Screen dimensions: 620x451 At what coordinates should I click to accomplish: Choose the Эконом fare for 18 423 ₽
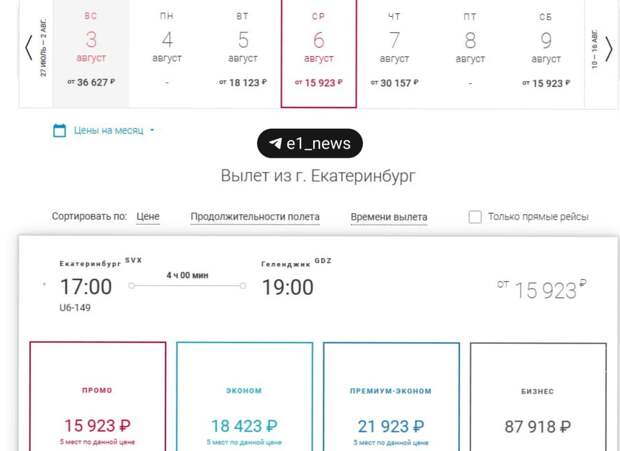(244, 396)
